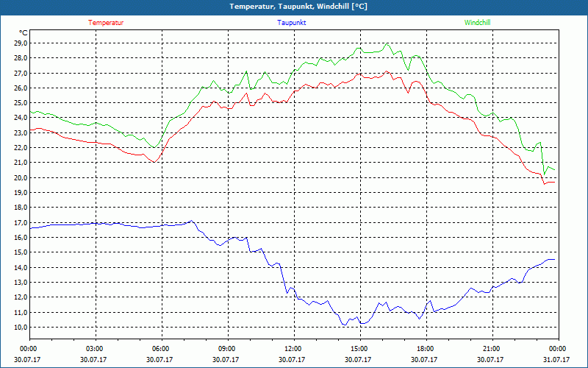Viewport: 588px width, 368px height.
Task: Click the 23,0 y-axis value
Action: 21,132
